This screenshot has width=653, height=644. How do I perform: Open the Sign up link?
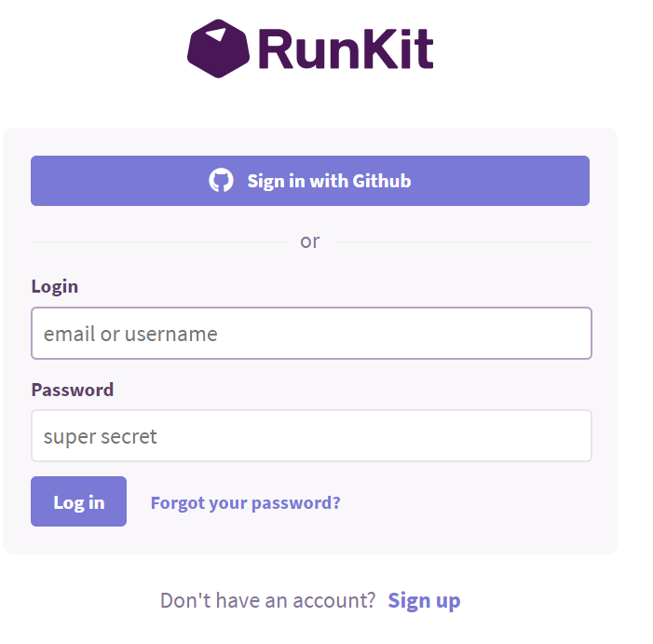(424, 601)
